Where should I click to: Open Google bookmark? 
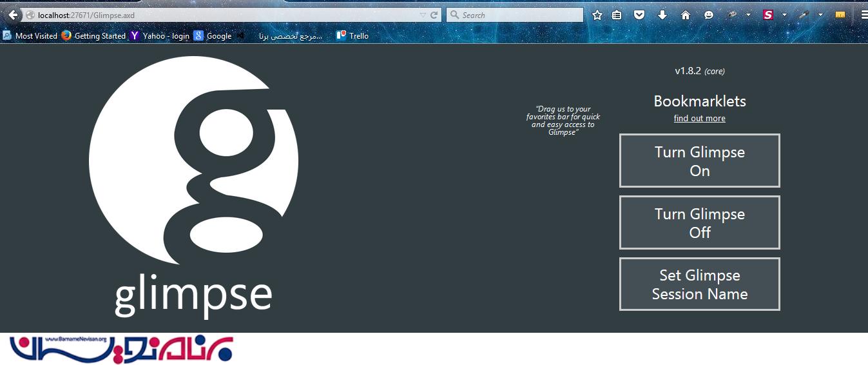[x=213, y=36]
